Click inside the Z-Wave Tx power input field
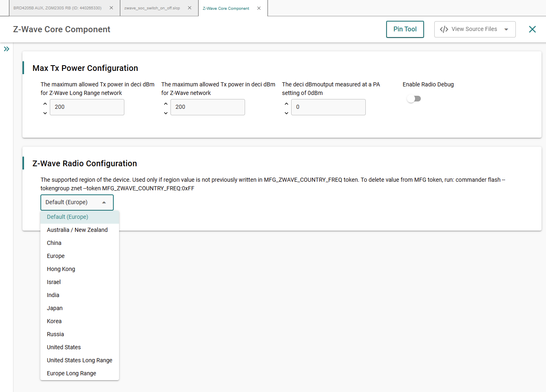546x392 pixels. coord(208,107)
